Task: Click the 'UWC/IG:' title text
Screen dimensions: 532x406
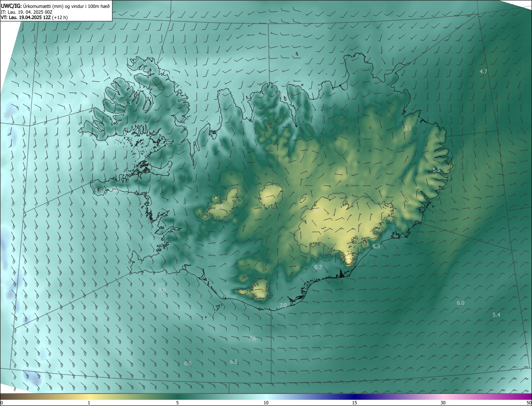Action: tap(11, 6)
